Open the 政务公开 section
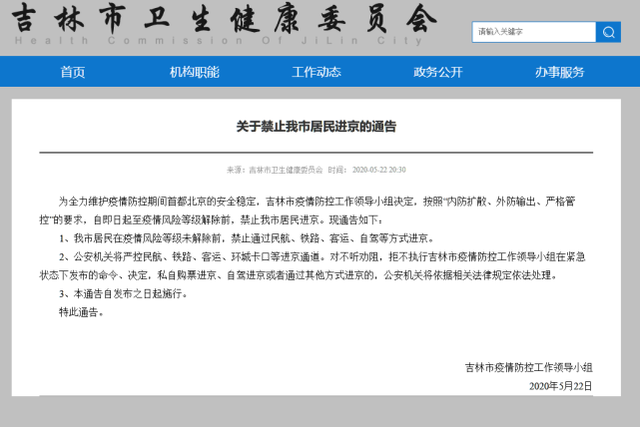Image resolution: width=640 pixels, height=427 pixels. 438,72
